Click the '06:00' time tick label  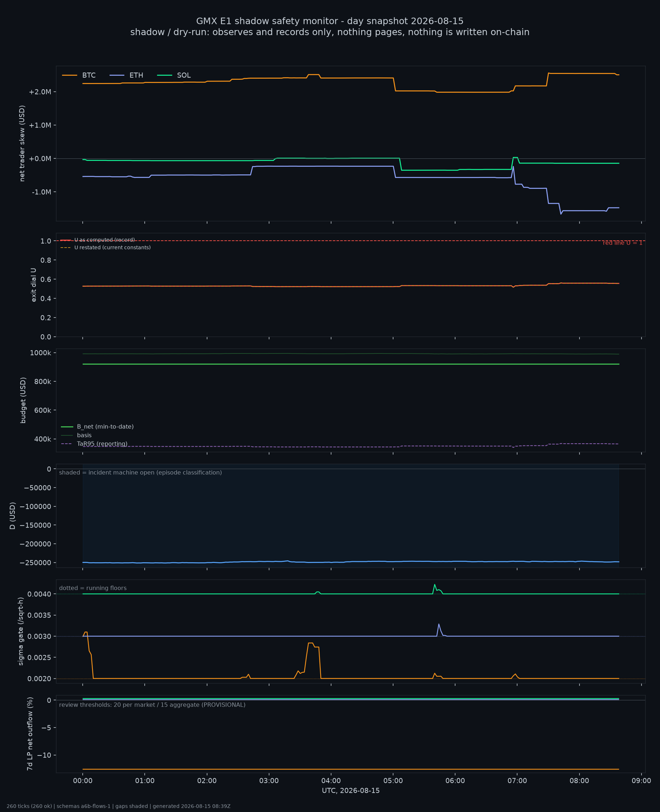click(455, 781)
